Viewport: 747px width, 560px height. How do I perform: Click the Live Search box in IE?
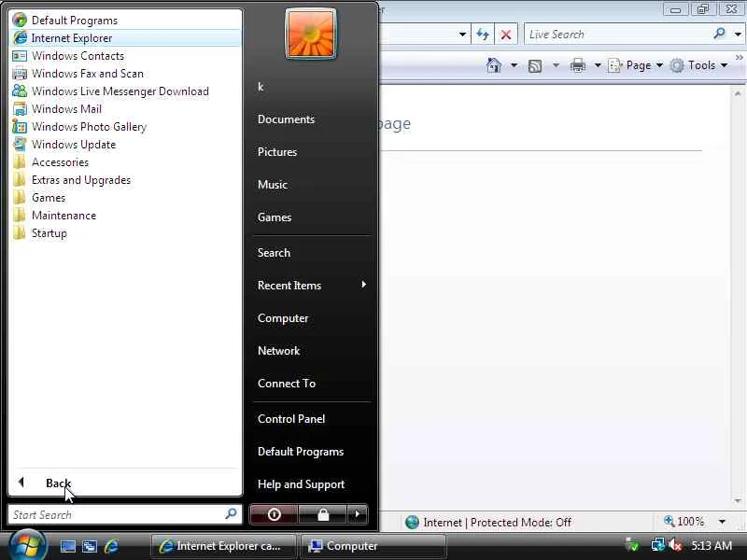point(618,35)
